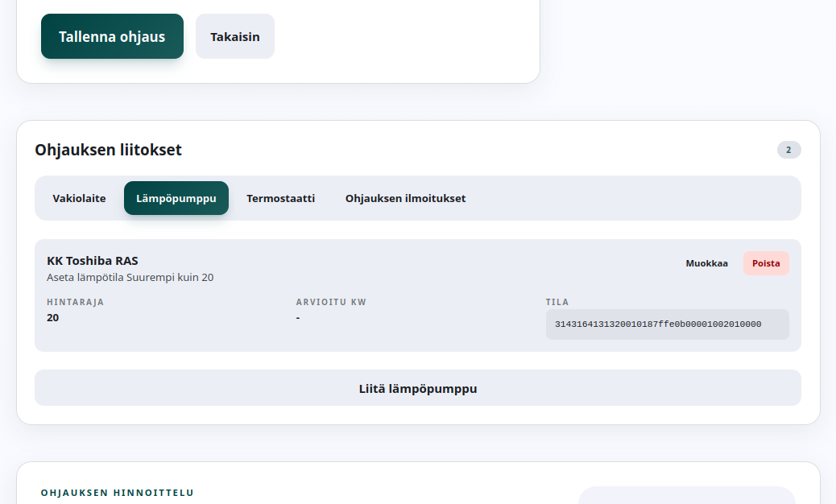Click the KK Toshiba RAS title
The height and width of the screenshot is (504, 836).
pos(93,261)
